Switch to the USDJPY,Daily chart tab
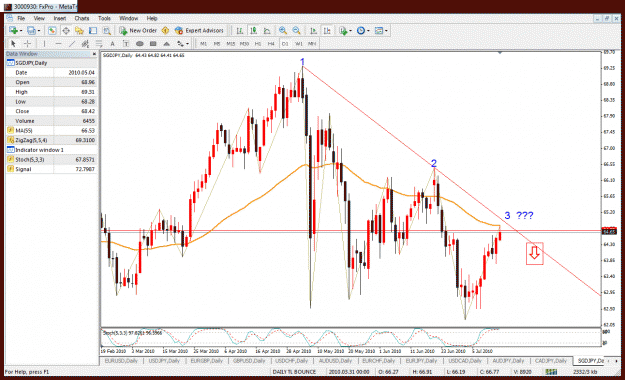Screen dimensions: 625x380 [164, 361]
